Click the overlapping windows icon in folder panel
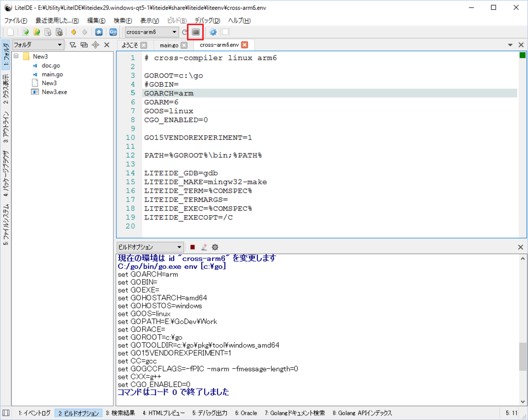Screen dimensions: 528x420 [x=84, y=44]
